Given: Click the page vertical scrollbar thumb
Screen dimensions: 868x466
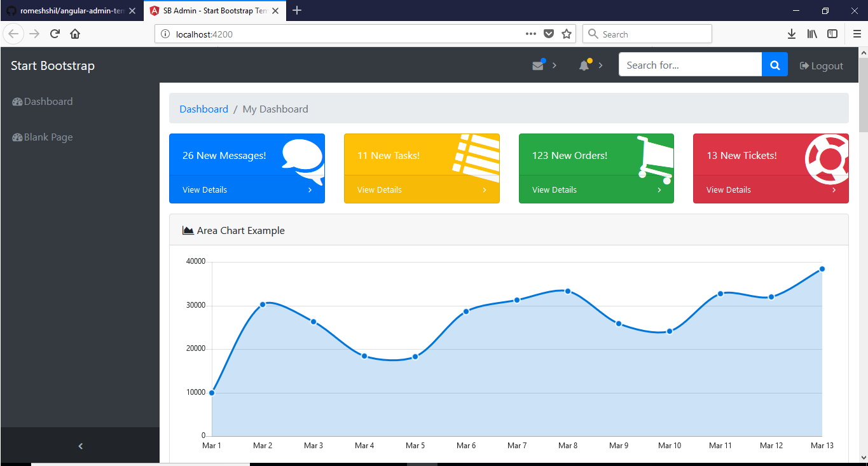Looking at the screenshot, I should (863, 94).
